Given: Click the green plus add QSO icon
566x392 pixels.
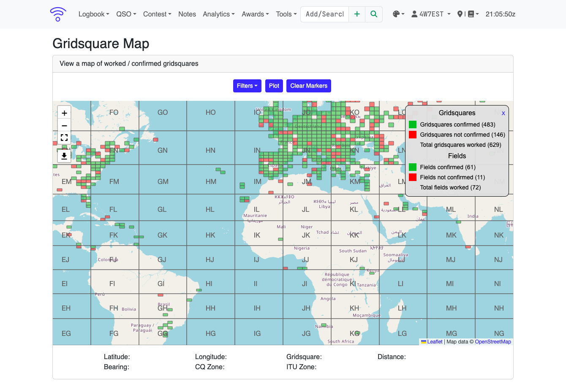Looking at the screenshot, I should coord(357,14).
